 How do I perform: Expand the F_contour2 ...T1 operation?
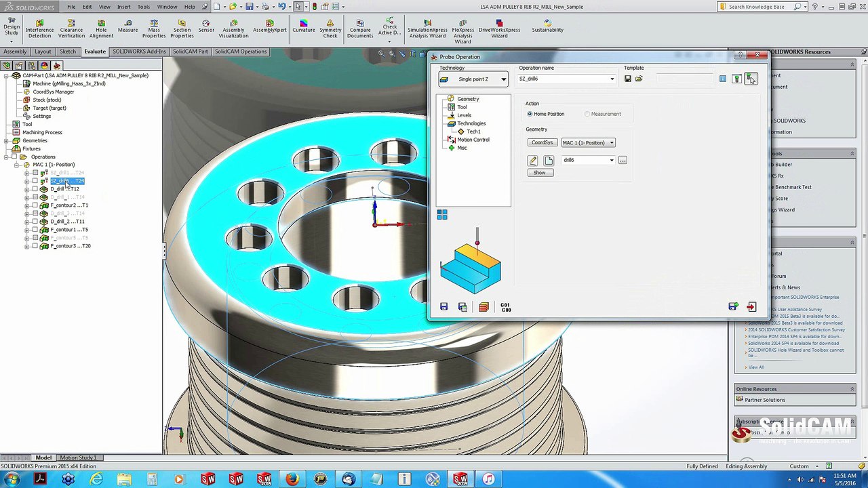click(x=27, y=205)
